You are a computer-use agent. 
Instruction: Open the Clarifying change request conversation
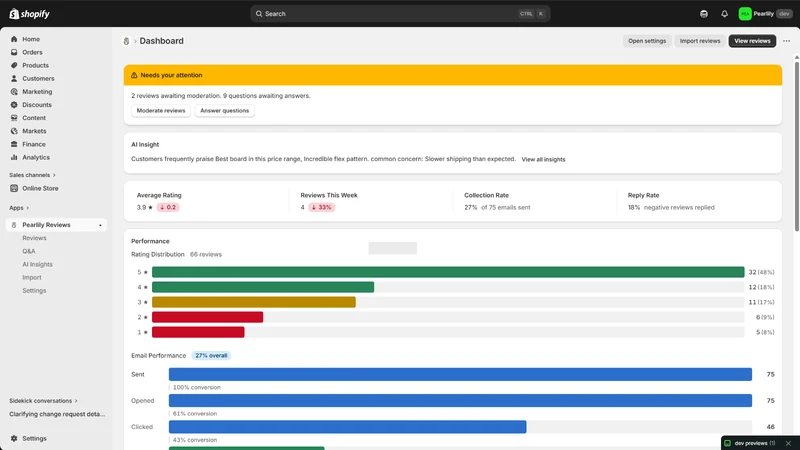(x=57, y=414)
